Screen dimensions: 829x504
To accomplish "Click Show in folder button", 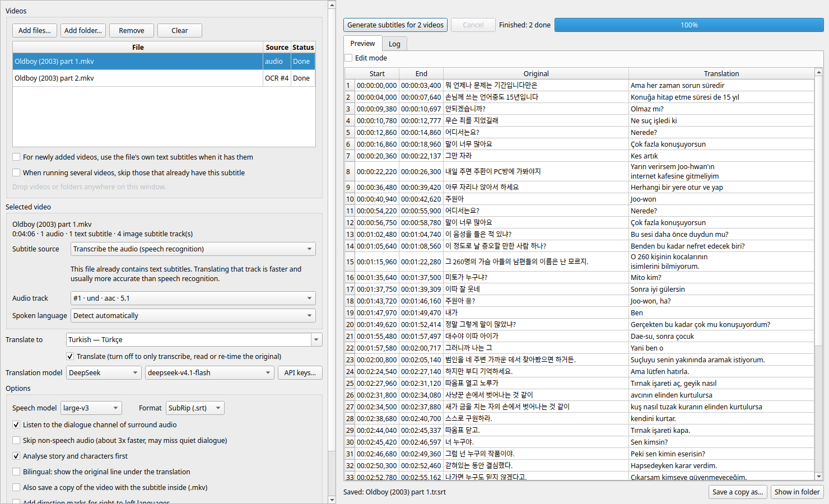I will click(797, 492).
